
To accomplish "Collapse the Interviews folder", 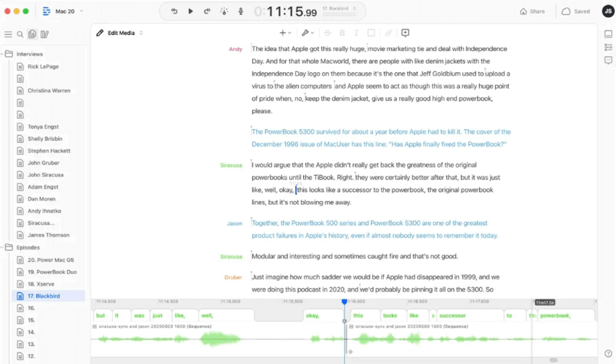I will pos(2,54).
